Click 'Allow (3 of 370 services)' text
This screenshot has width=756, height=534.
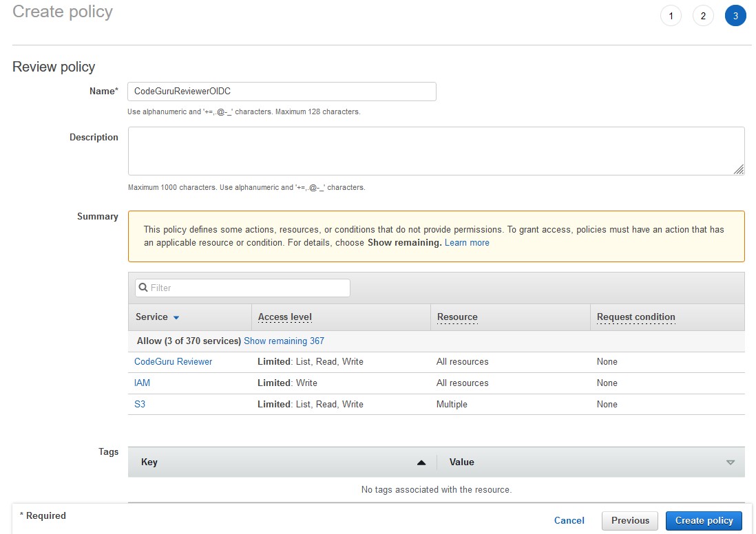point(189,341)
